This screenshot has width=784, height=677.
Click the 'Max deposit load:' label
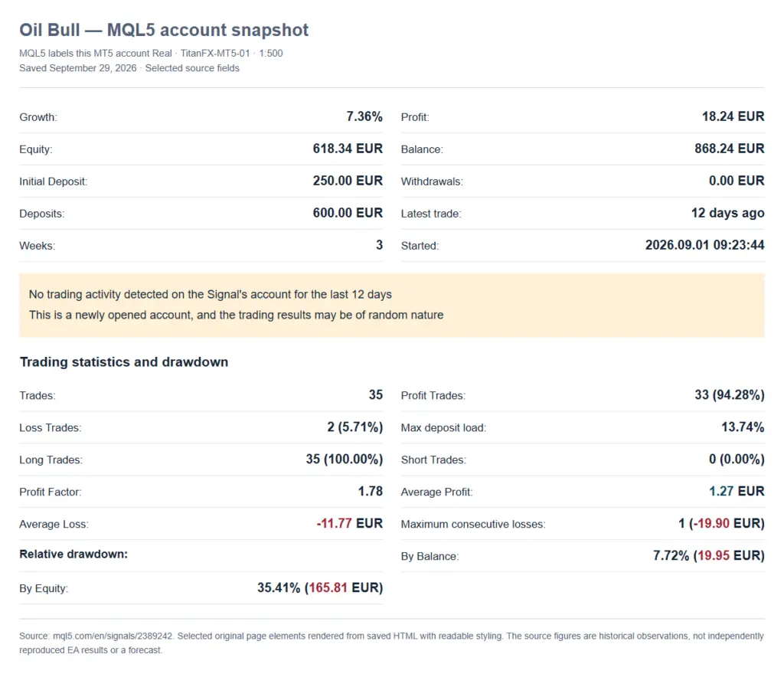(443, 428)
